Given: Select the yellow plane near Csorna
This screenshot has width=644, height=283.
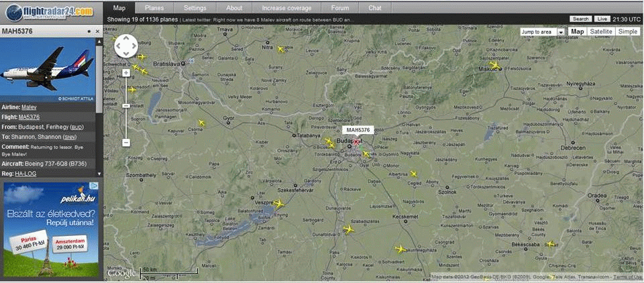Looking at the screenshot, I should pos(201,123).
